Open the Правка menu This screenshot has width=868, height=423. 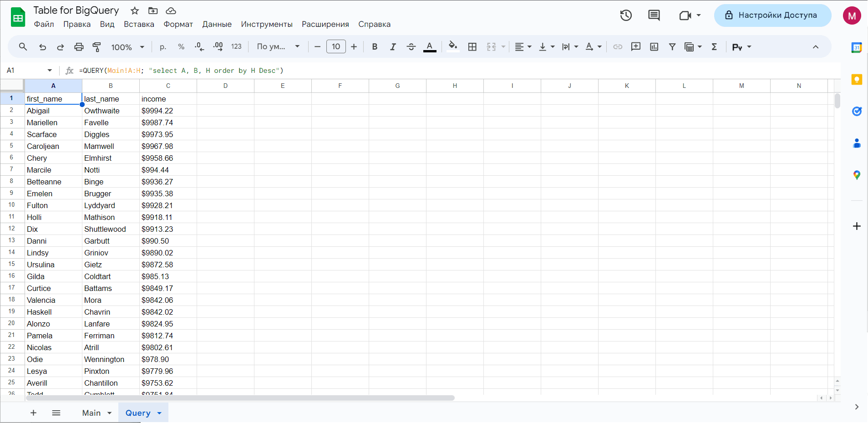[77, 24]
